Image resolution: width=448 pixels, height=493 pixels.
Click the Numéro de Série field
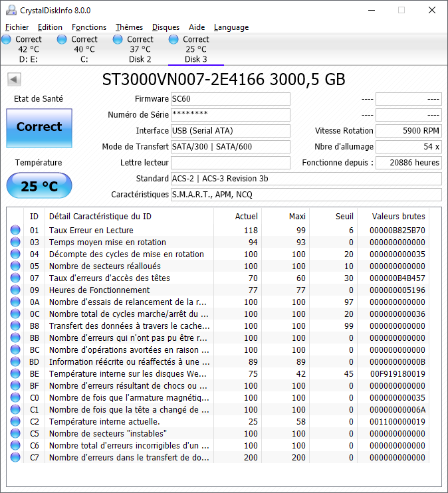230,115
